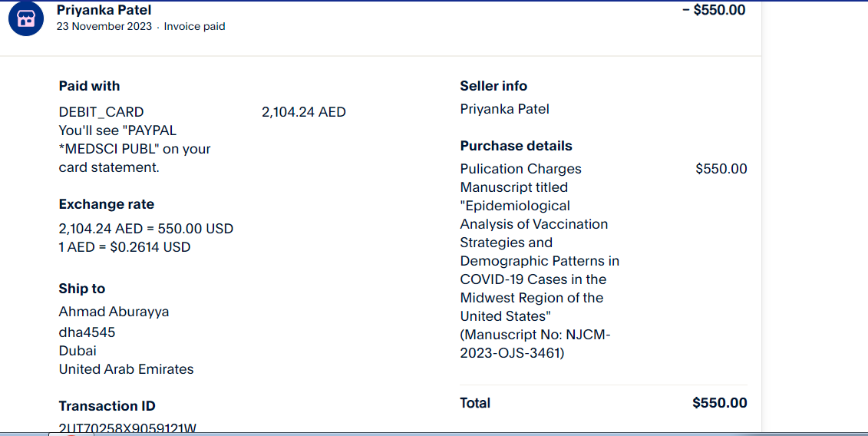Click the $550.00 item price
The width and height of the screenshot is (868, 436).
[x=721, y=169]
